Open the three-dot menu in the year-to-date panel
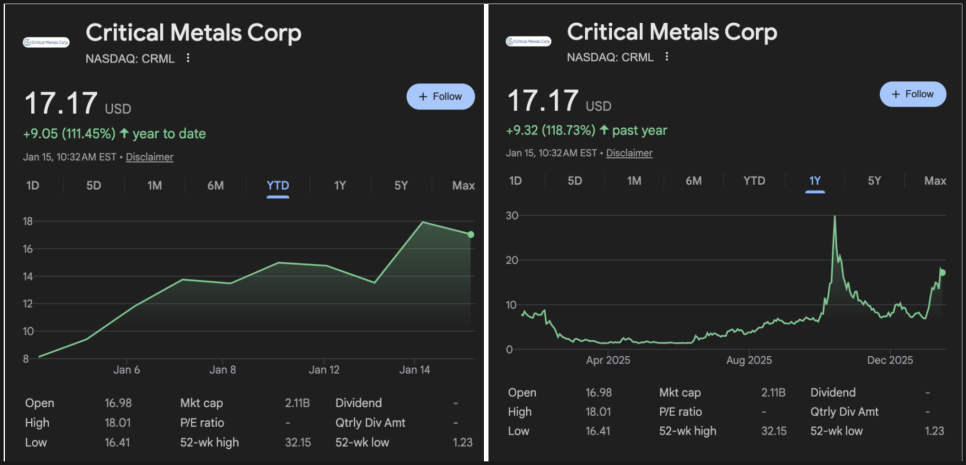The image size is (966, 465). tap(187, 58)
